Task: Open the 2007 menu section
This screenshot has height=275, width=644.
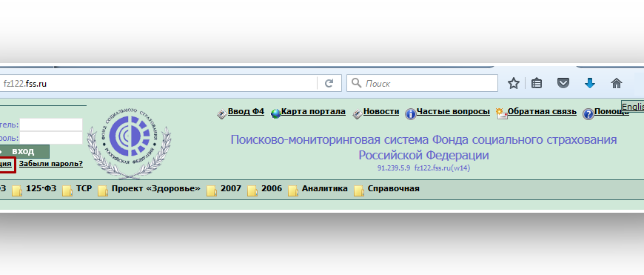Action: (x=231, y=189)
